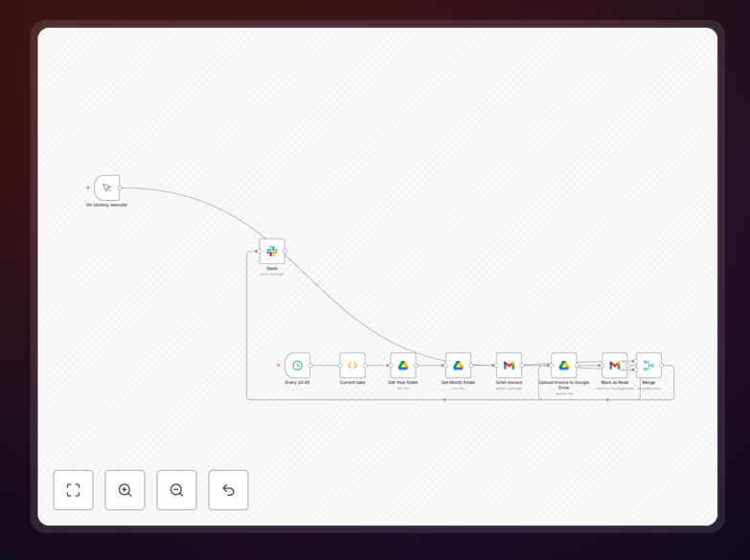
Task: Click the 'Get Year folder' label text
Action: tap(403, 383)
